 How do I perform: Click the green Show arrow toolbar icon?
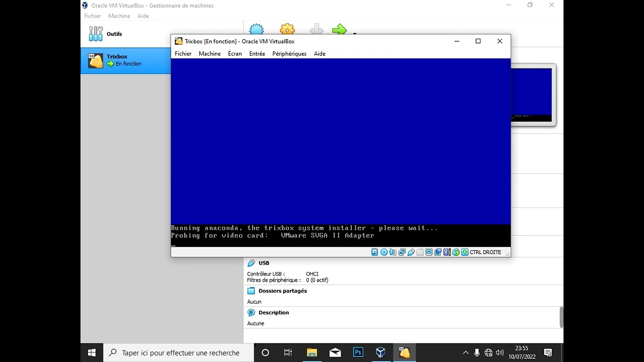(340, 30)
